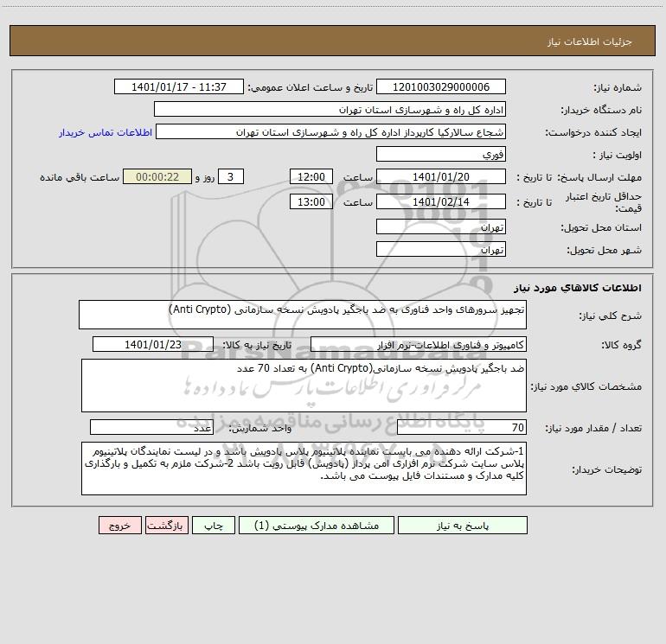Screen dimensions: 666x644
Task: Click announcement date field 1401/01/17 - 11:37
Action: tap(179, 86)
